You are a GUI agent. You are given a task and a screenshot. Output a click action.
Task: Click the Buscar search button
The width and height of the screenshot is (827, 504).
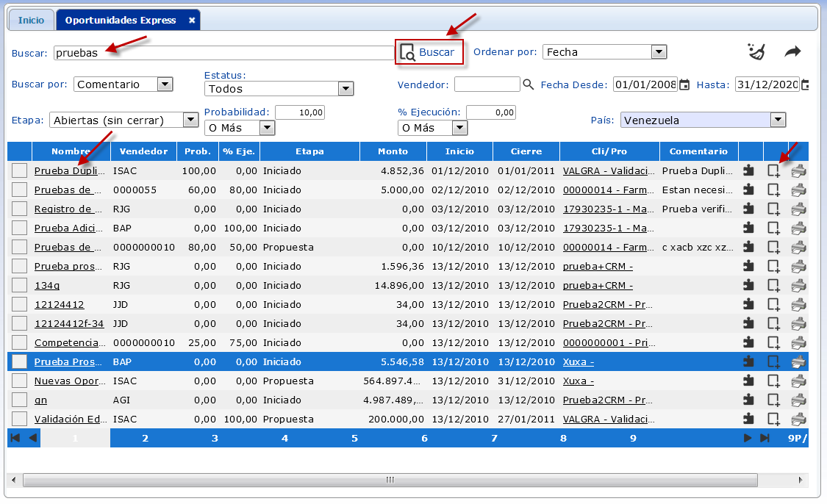429,52
